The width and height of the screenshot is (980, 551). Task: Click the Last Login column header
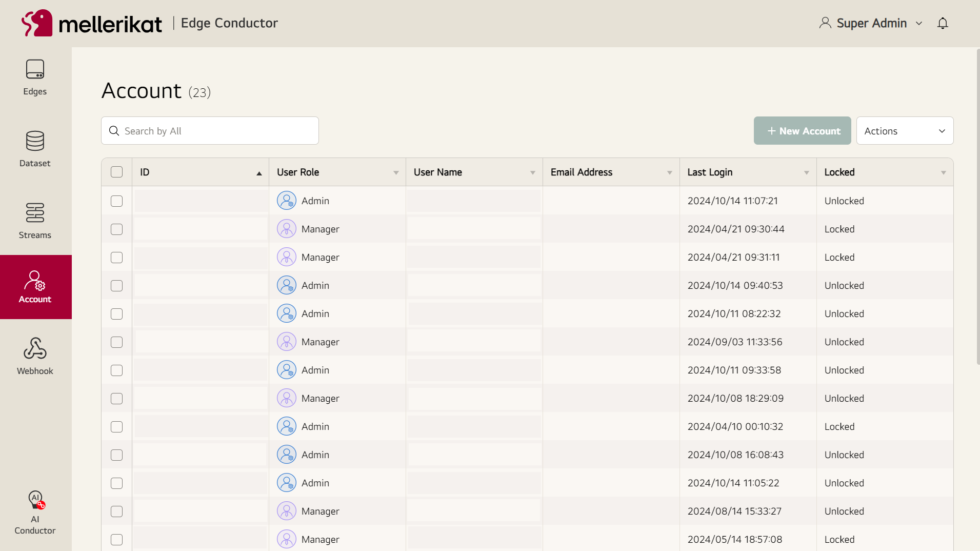coord(748,172)
